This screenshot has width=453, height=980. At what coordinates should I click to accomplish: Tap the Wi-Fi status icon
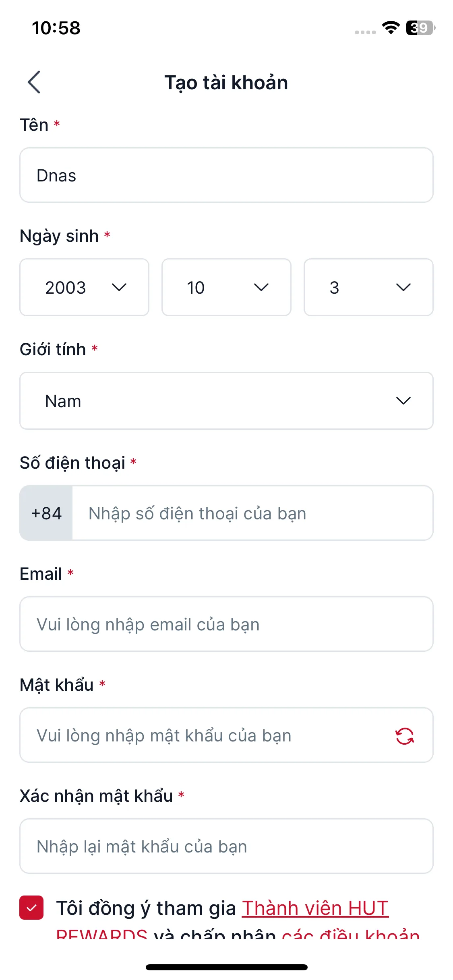tap(391, 28)
